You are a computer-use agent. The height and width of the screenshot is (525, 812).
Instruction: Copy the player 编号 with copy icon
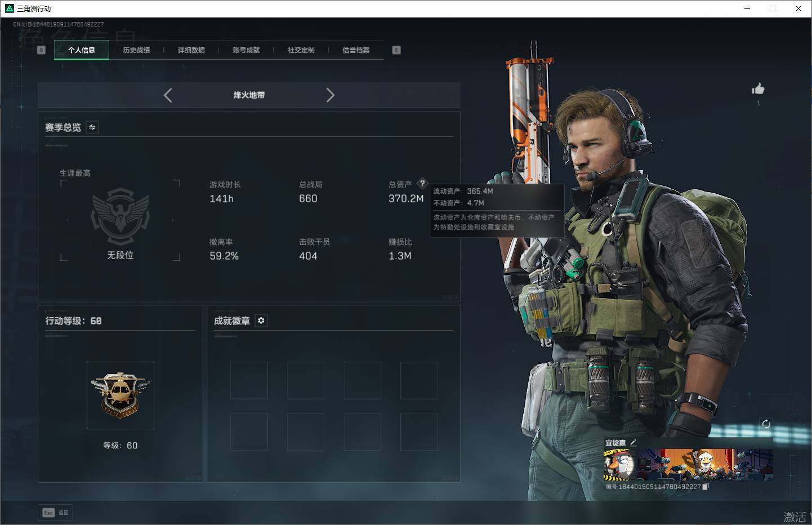705,487
